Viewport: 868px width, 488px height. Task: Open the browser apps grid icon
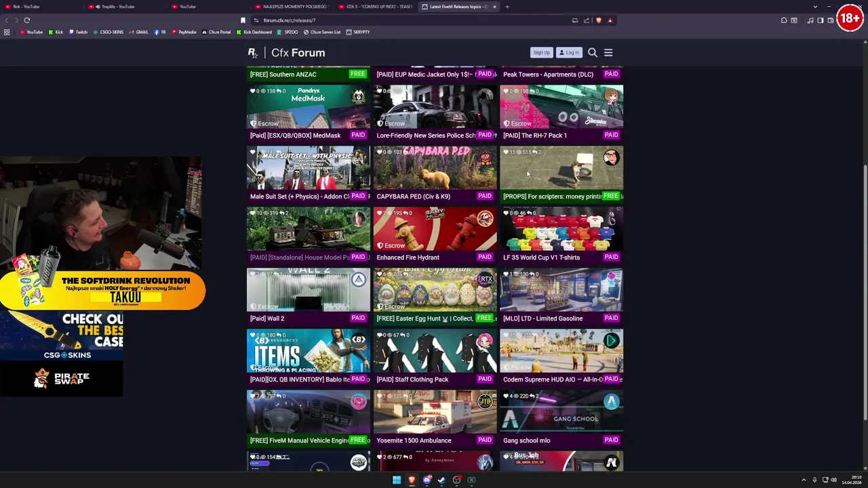pyautogui.click(x=7, y=32)
